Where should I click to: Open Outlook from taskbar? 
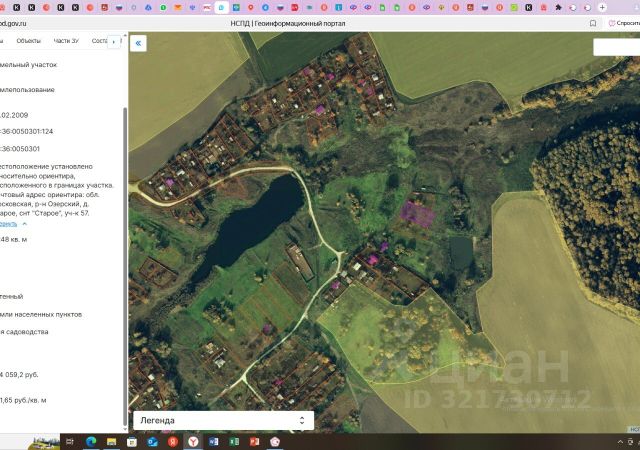click(x=152, y=441)
